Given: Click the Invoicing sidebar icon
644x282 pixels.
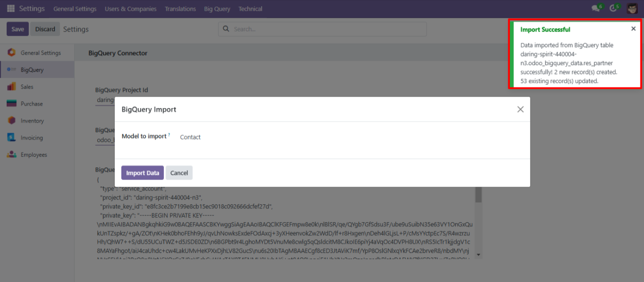Looking at the screenshot, I should (x=11, y=138).
